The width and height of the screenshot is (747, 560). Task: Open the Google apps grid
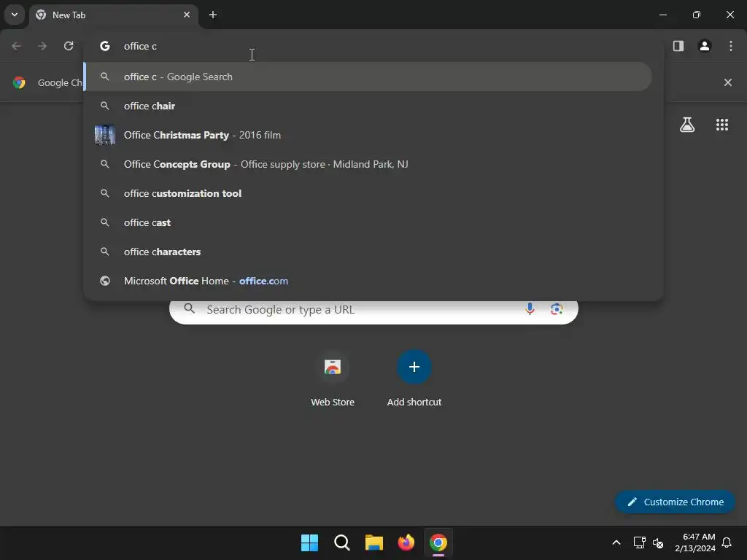point(722,125)
